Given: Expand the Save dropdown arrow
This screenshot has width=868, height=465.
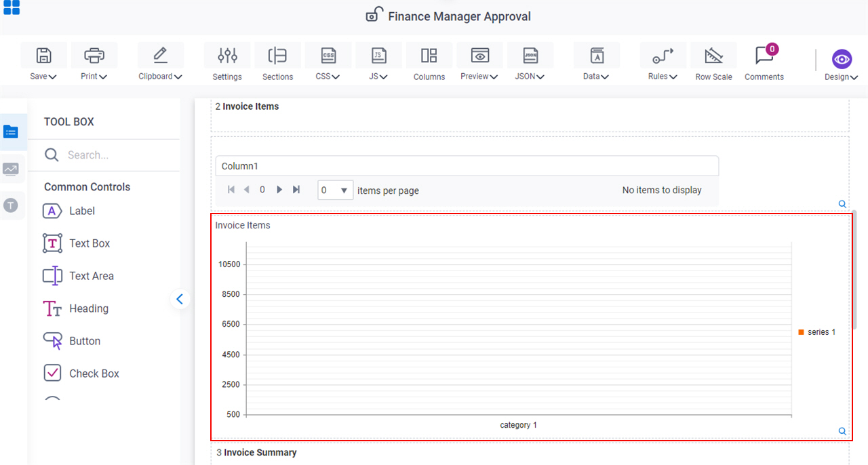Looking at the screenshot, I should (x=52, y=77).
